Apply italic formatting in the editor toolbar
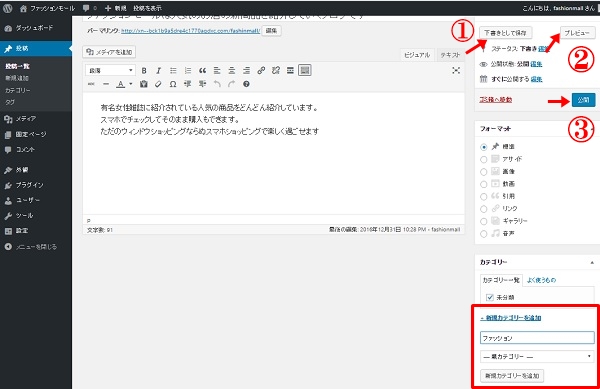Screen dimensions: 600x389 point(158,70)
